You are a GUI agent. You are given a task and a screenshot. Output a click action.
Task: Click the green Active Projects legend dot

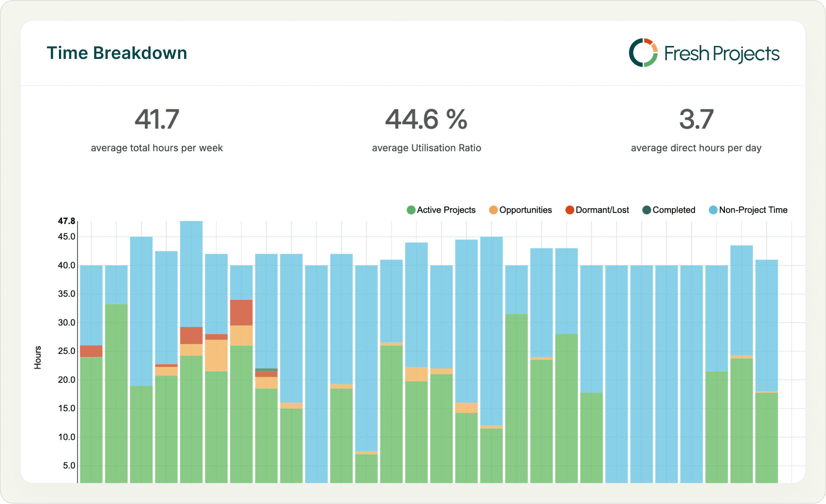tap(411, 210)
